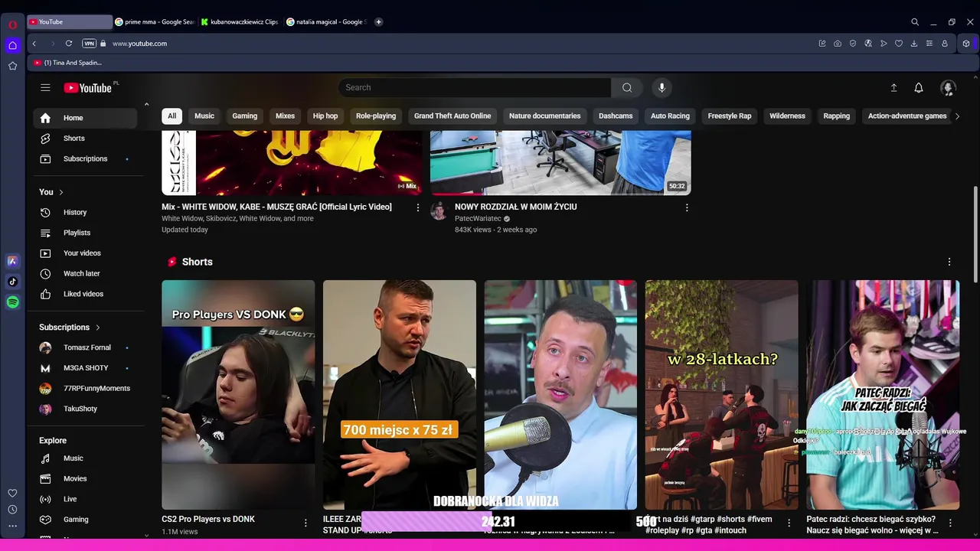Image resolution: width=980 pixels, height=551 pixels.
Task: Open Opera easy setup sliders icon
Action: (929, 44)
